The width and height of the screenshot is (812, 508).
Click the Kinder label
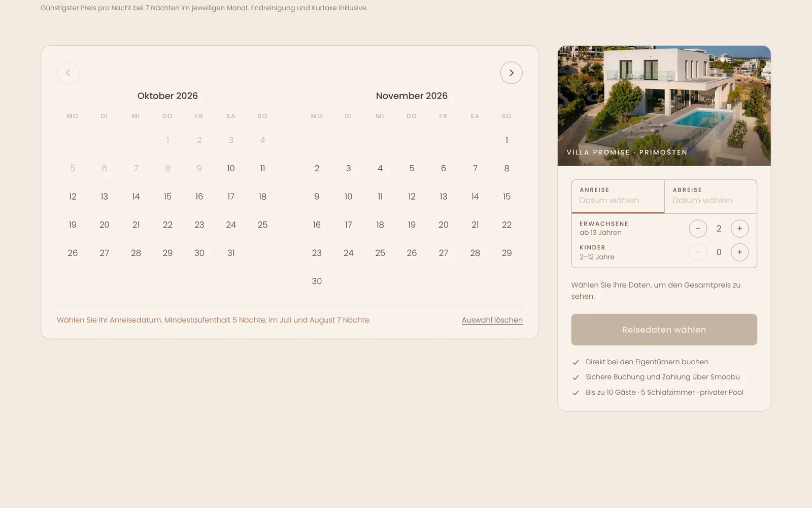592,247
